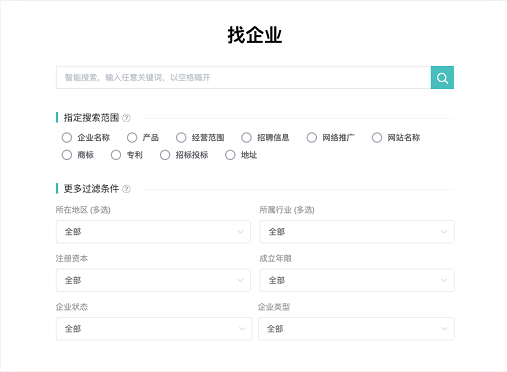Image resolution: width=507 pixels, height=372 pixels.
Task: Click help icon beside 更多过滤条件
Action: [x=126, y=189]
